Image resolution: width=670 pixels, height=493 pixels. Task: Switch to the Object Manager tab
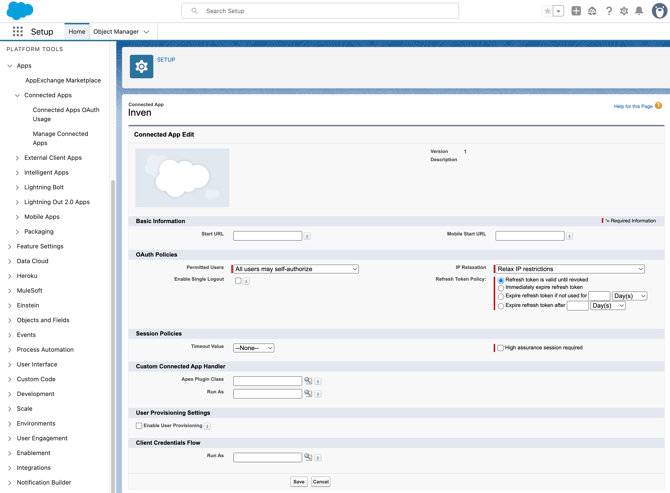pyautogui.click(x=116, y=32)
